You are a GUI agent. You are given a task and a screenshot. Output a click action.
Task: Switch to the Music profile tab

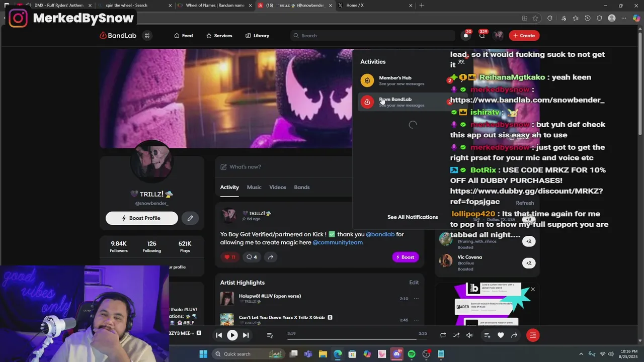click(x=254, y=187)
